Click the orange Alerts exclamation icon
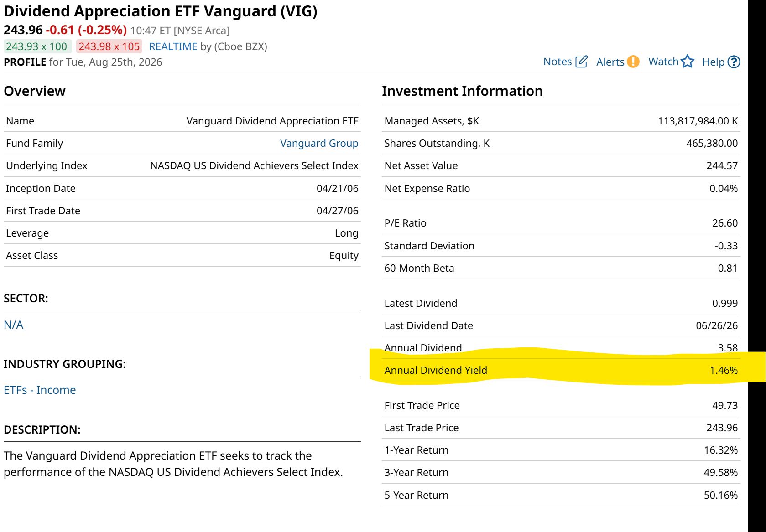 point(633,62)
